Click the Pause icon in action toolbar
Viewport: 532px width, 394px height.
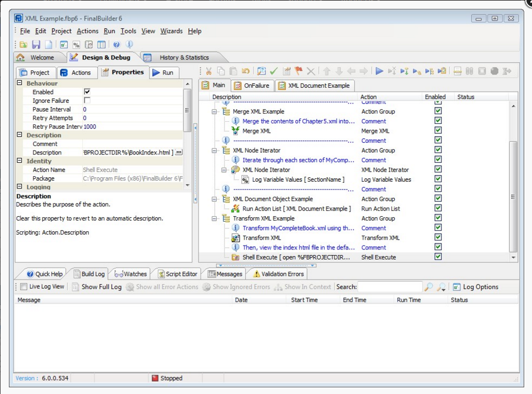pos(469,71)
